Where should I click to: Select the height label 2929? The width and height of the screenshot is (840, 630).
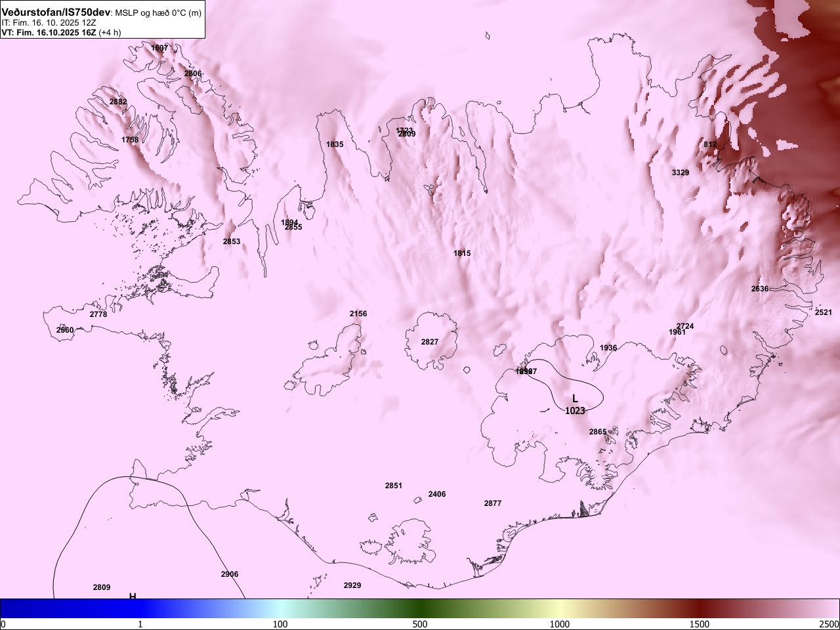click(x=352, y=585)
